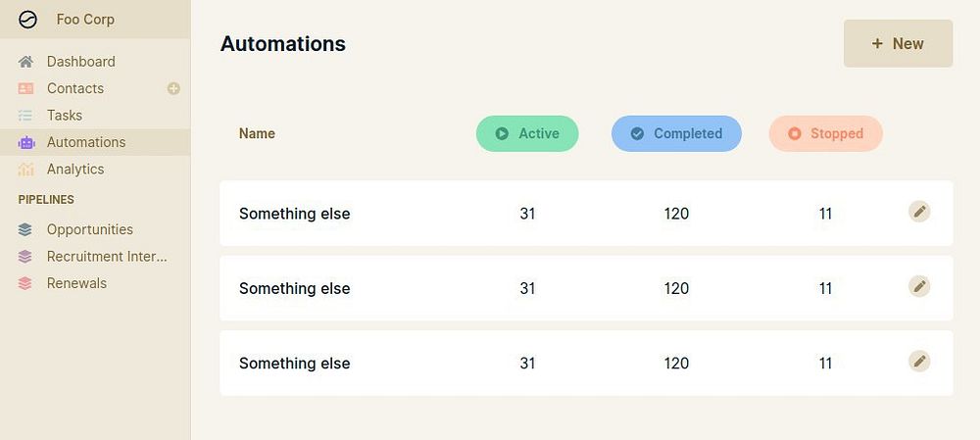The height and width of the screenshot is (440, 980).
Task: Filter by the orange Stopped badge
Action: (825, 134)
